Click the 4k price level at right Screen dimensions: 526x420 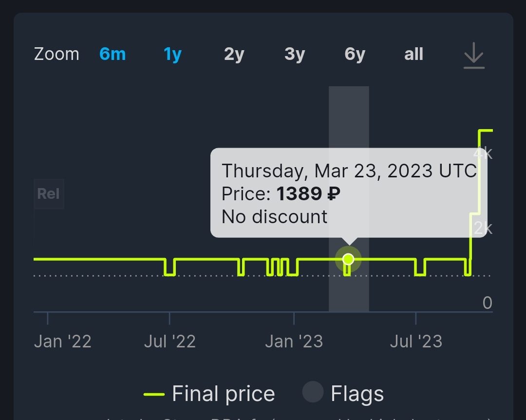(x=483, y=153)
